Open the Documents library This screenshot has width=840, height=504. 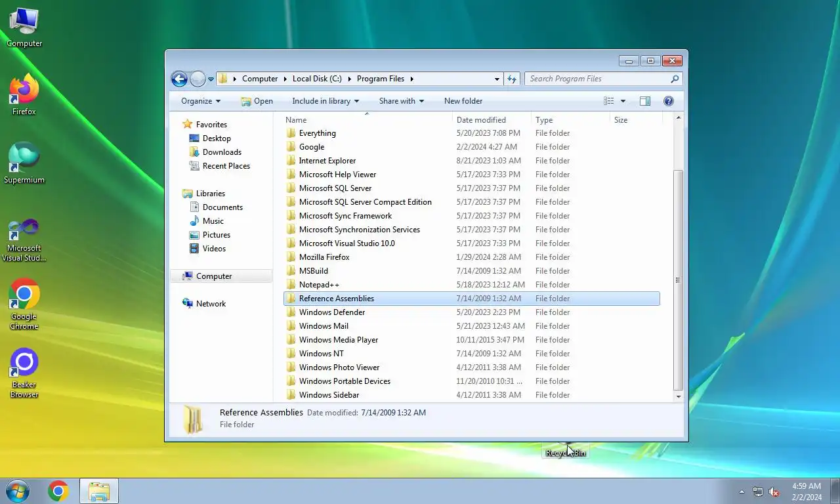pos(222,207)
